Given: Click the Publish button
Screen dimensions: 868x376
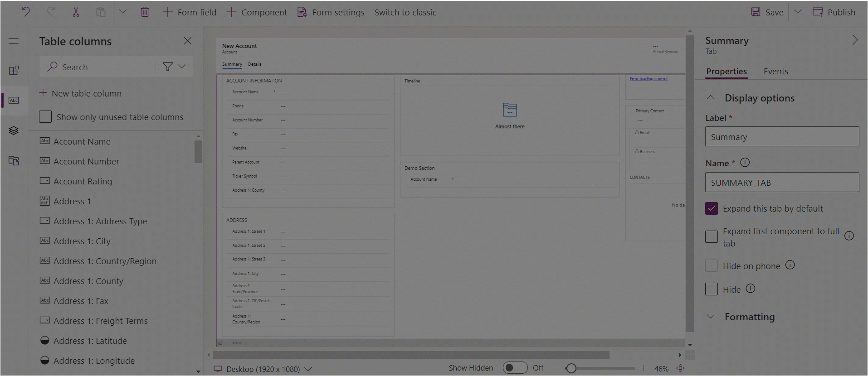Looking at the screenshot, I should pyautogui.click(x=834, y=12).
